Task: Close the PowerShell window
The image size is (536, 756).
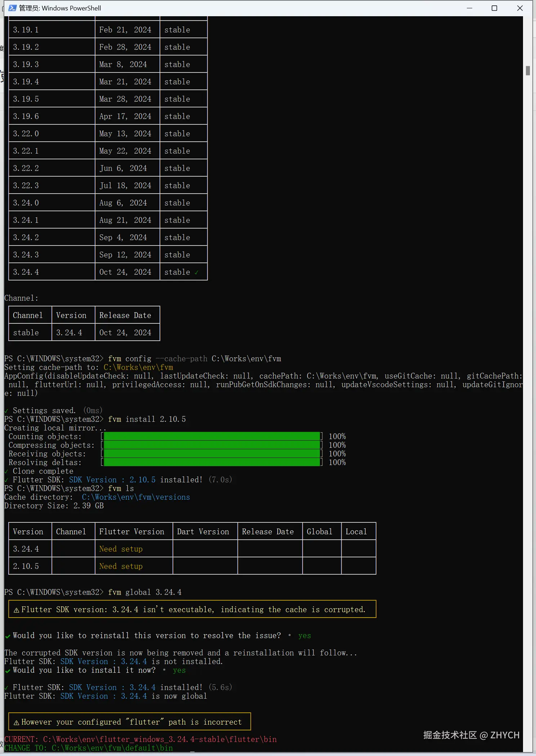Action: click(x=520, y=8)
